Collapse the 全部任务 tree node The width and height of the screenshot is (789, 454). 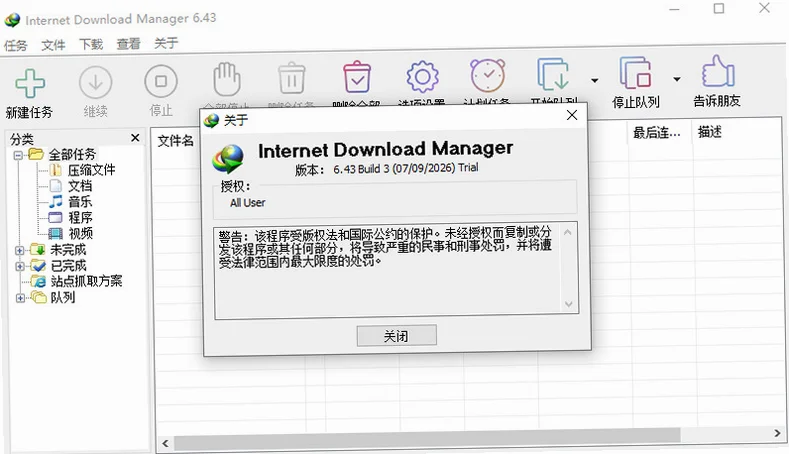[x=18, y=155]
